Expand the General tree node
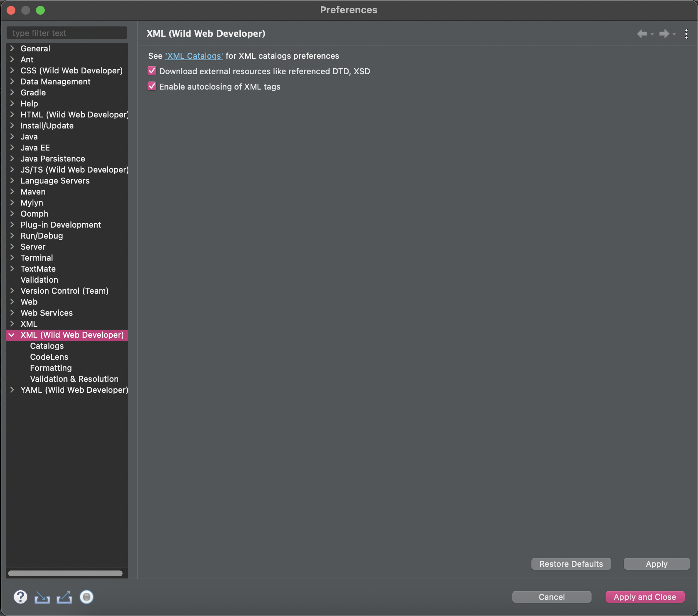 [x=12, y=48]
